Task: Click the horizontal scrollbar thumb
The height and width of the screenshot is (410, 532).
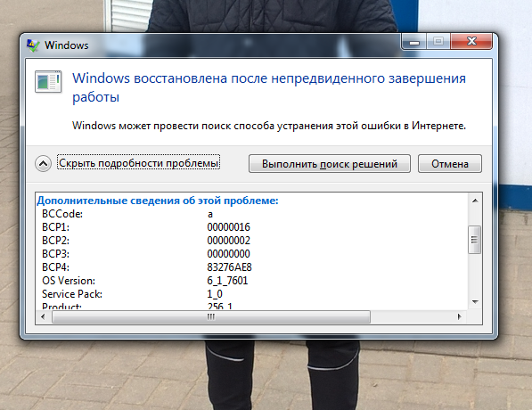Action: tap(210, 317)
